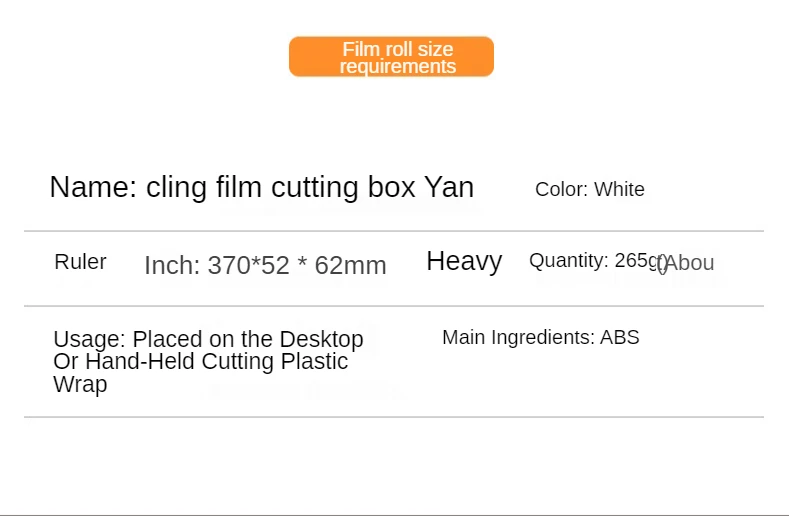Image resolution: width=789 pixels, height=516 pixels.
Task: Select the material value 'ABS'
Action: click(619, 338)
